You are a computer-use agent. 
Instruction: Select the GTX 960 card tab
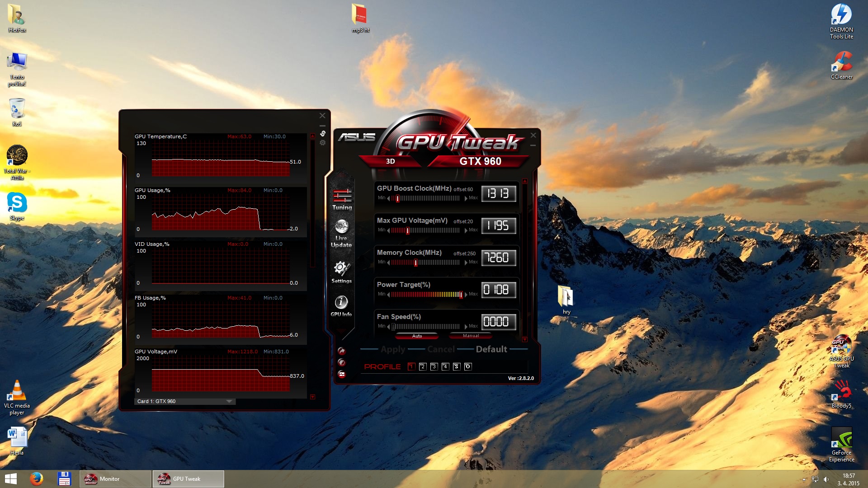click(x=480, y=161)
